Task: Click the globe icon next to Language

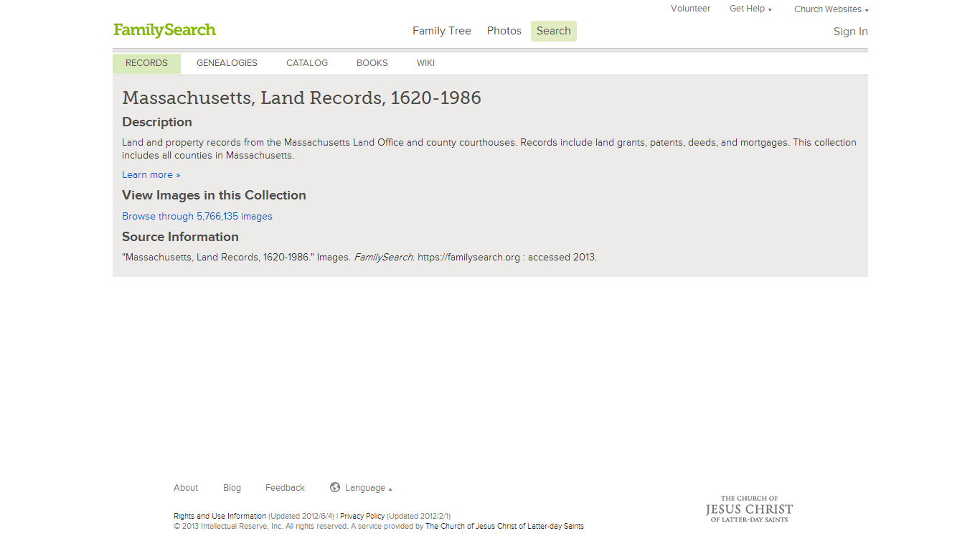Action: pyautogui.click(x=335, y=487)
